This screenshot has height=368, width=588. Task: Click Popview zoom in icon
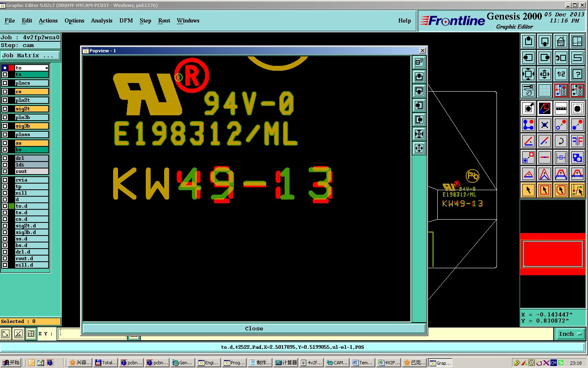419,134
